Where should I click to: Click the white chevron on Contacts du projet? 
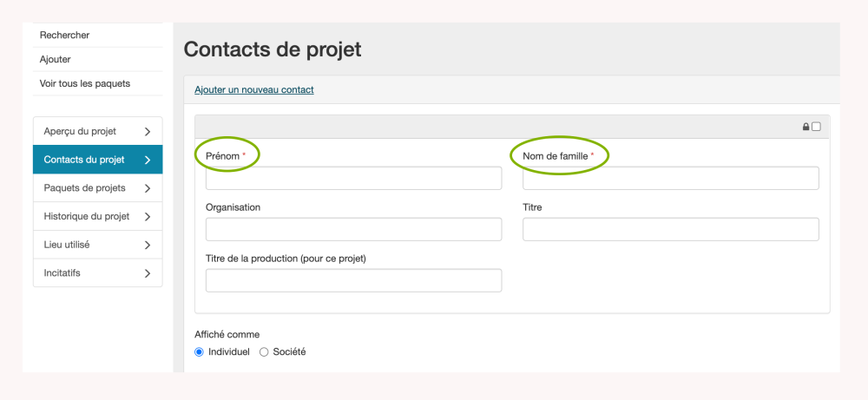coord(148,161)
